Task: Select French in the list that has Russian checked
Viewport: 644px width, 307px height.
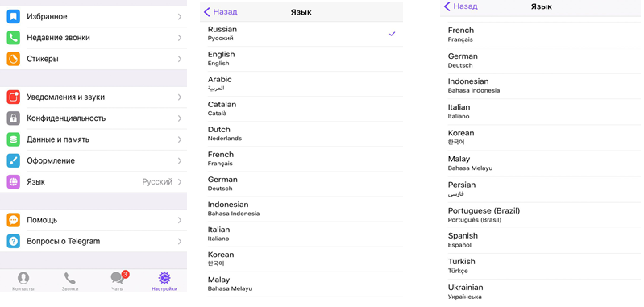Action: click(x=302, y=159)
